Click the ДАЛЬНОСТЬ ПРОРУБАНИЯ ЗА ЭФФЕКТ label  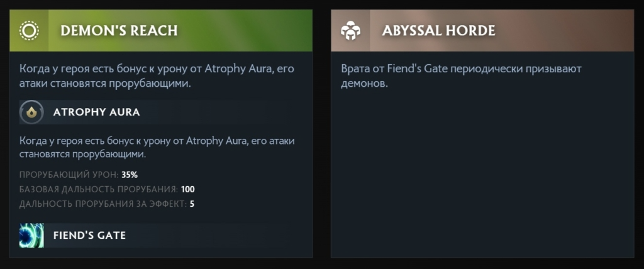pos(102,204)
